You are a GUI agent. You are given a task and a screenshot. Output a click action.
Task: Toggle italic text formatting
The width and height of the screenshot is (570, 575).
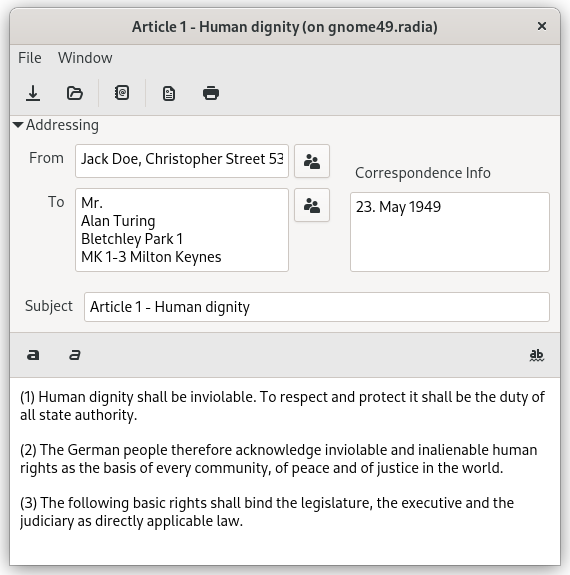pyautogui.click(x=75, y=355)
